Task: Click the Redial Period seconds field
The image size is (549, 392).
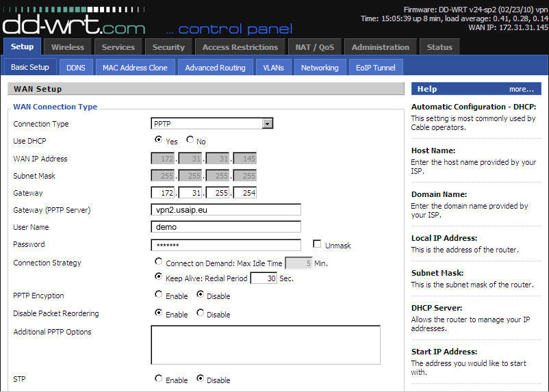Action: tap(263, 278)
